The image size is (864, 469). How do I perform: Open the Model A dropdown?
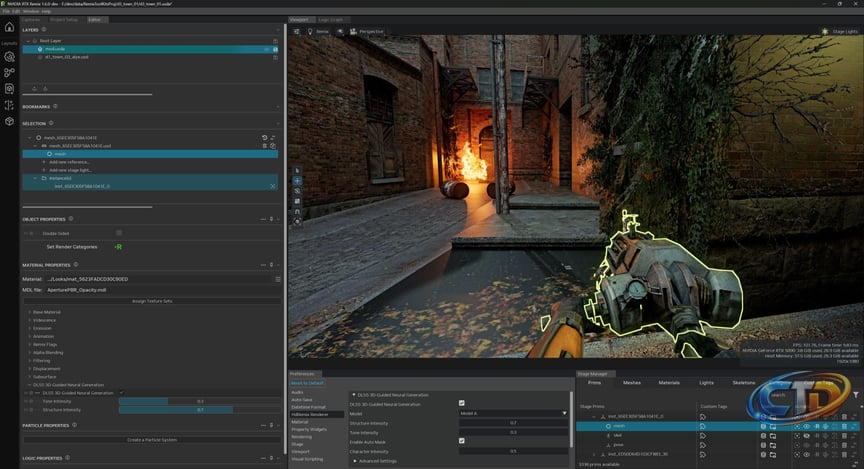coord(513,413)
